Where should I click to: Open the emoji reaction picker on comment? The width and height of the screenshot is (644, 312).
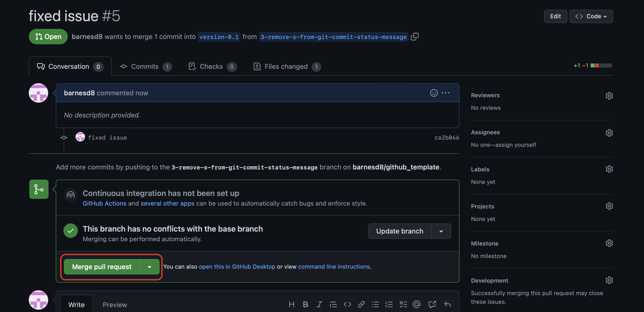pos(434,93)
